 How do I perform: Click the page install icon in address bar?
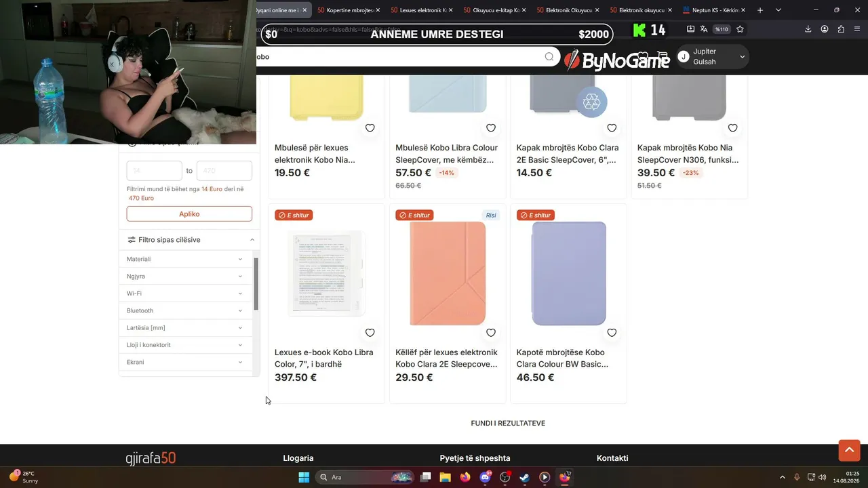click(x=690, y=29)
